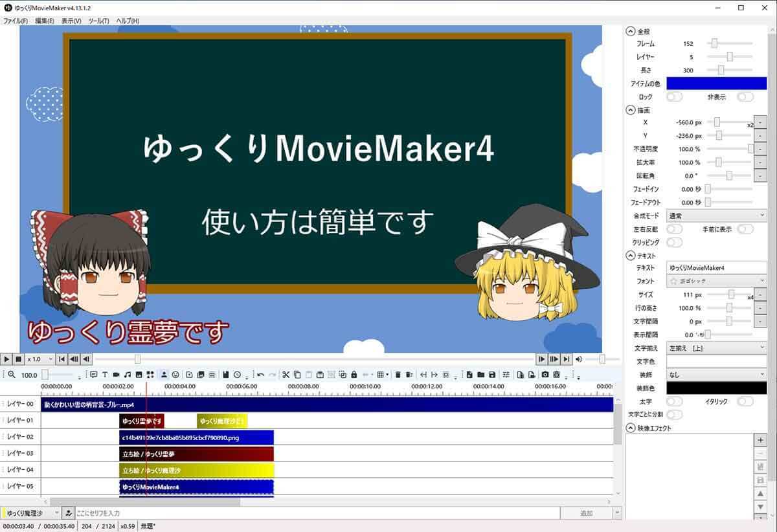
Task: Click the black 装飾色 swatch
Action: [x=717, y=388]
